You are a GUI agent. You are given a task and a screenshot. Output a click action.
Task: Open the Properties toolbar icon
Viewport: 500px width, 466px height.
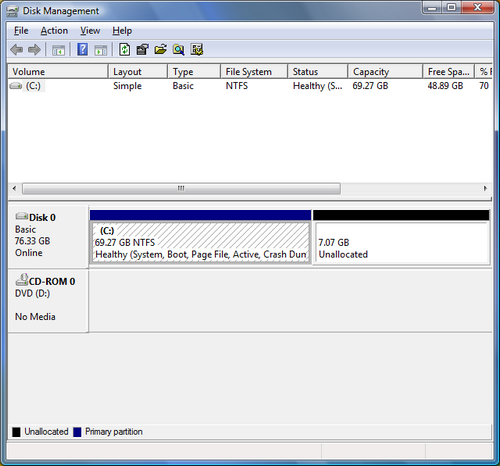coord(143,50)
